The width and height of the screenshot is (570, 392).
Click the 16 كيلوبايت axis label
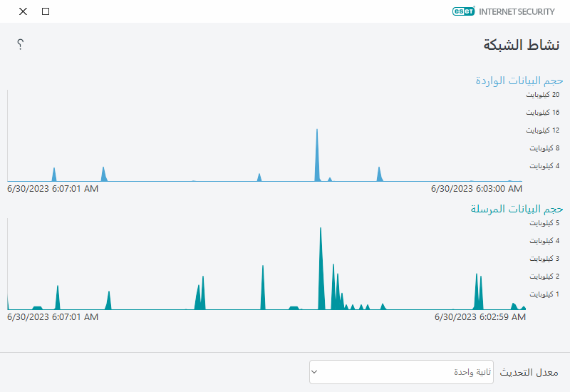click(541, 113)
